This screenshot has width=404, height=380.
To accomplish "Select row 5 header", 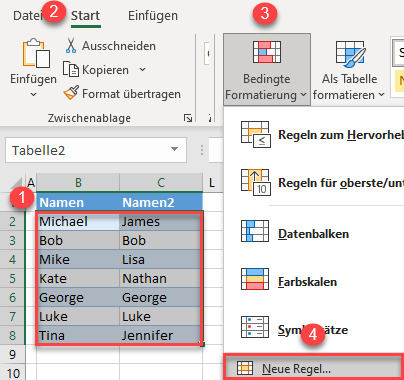I will coord(12,278).
